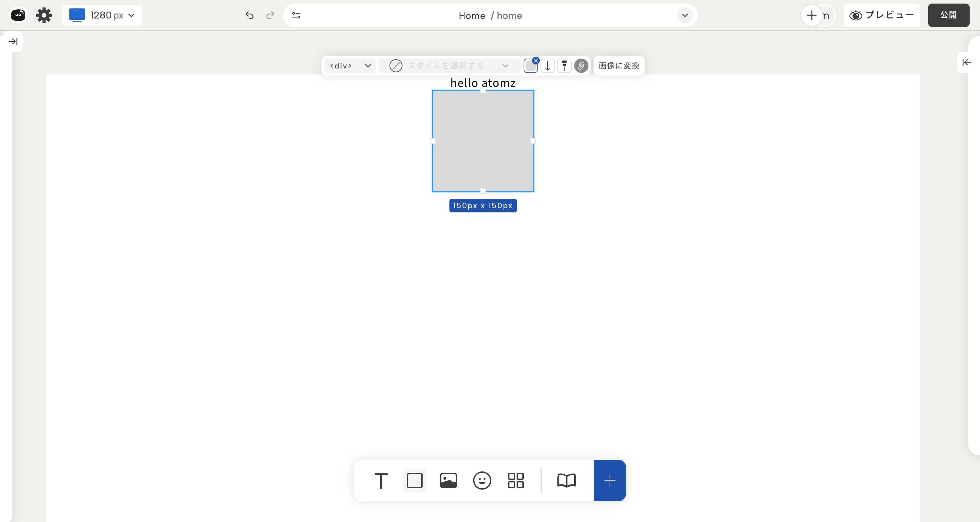980x522 pixels.
Task: Open the <div> tag dropdown
Action: click(x=350, y=66)
